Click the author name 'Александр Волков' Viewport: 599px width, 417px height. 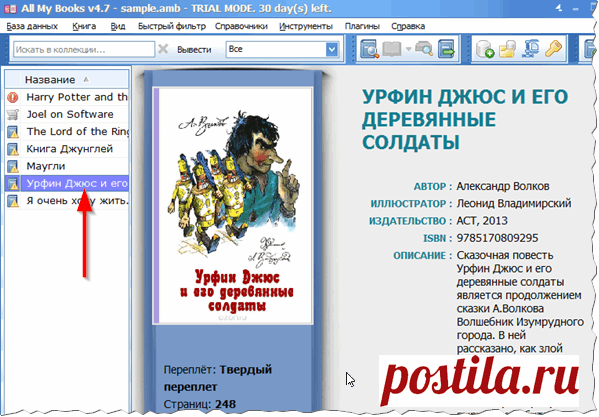coord(503,186)
